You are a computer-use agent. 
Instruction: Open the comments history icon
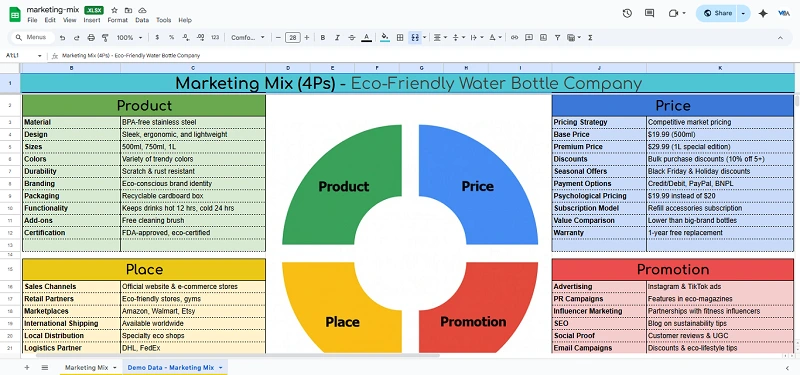click(x=649, y=13)
